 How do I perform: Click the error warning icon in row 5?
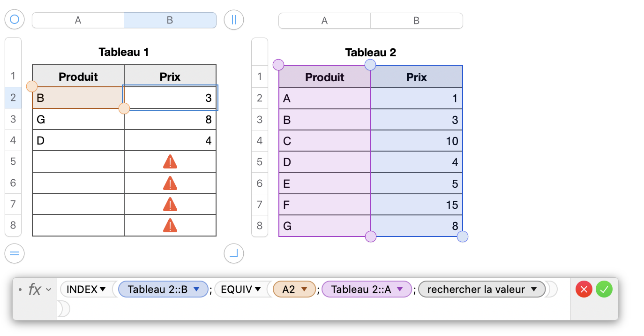tap(170, 162)
